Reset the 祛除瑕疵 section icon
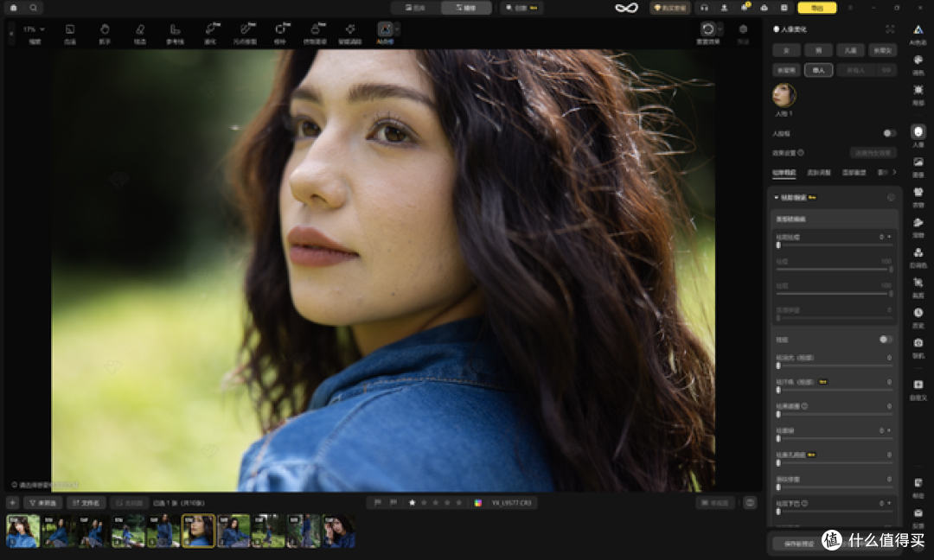Viewport: 934px width, 560px height. [891, 198]
